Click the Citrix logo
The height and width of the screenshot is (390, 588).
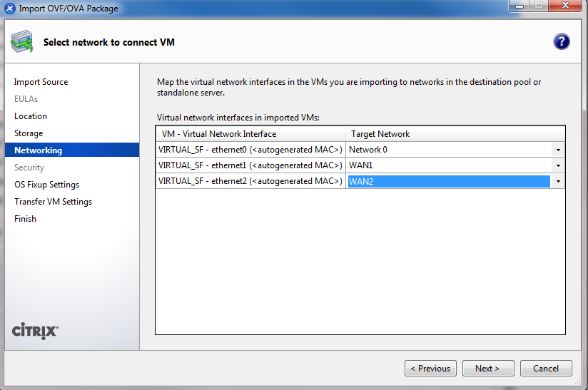36,332
